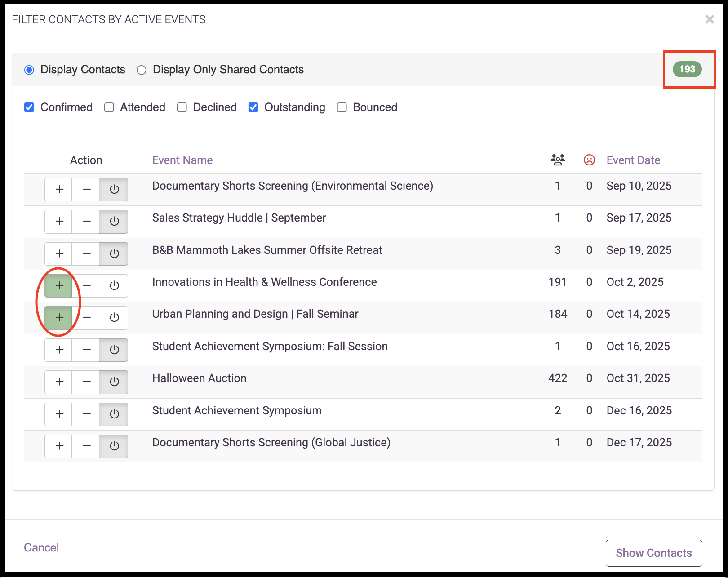Click minus for Sales Strategy Huddle | September
The height and width of the screenshot is (578, 728).
tap(86, 221)
